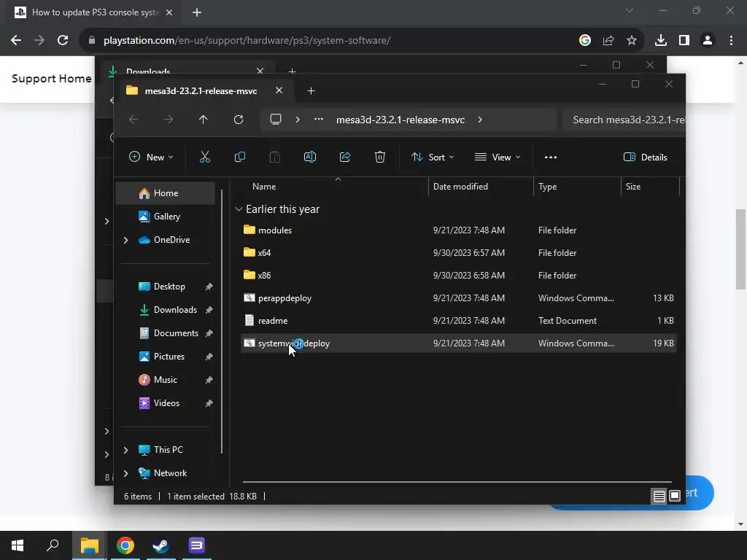Expand This PC in the navigation pane
Viewport: 747px width, 560px height.
click(x=125, y=450)
